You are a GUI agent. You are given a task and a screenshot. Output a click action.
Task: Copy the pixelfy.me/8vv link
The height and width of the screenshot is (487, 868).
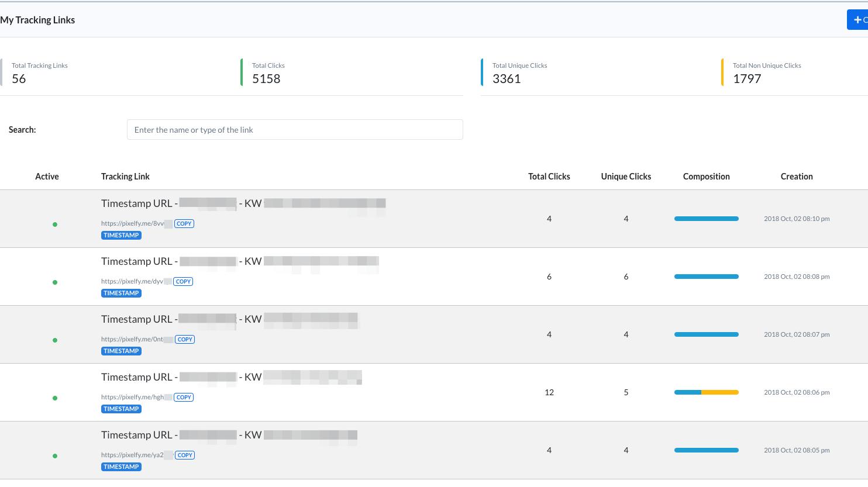[184, 223]
